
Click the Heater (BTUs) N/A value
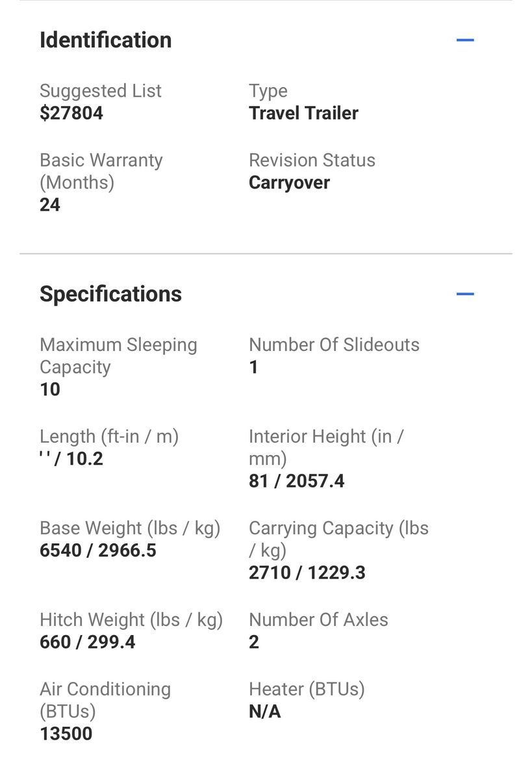(264, 712)
